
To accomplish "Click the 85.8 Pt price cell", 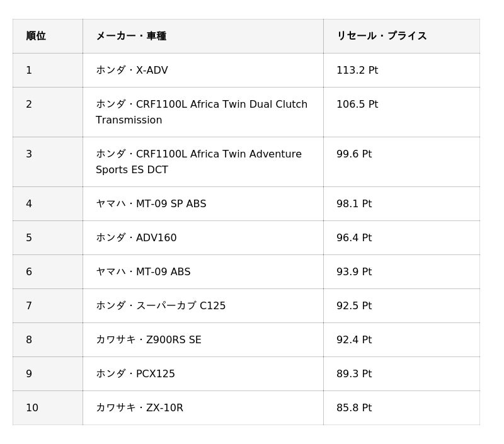I will 353,408.
